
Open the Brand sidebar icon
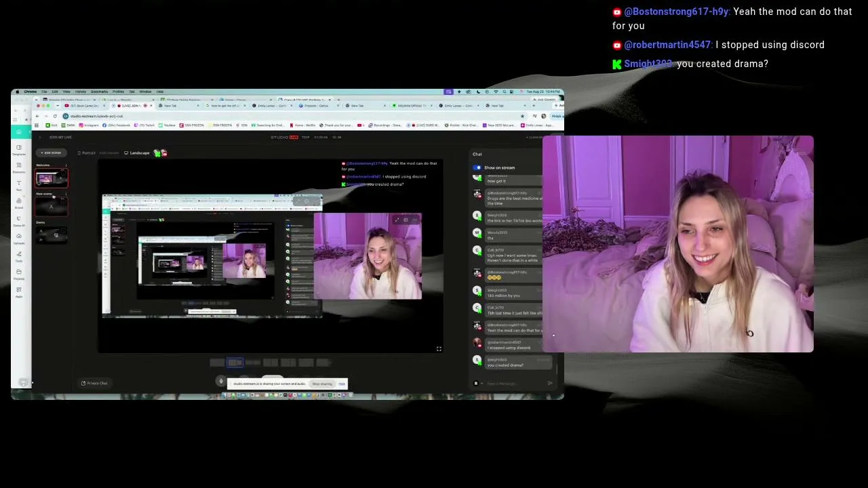pyautogui.click(x=19, y=202)
